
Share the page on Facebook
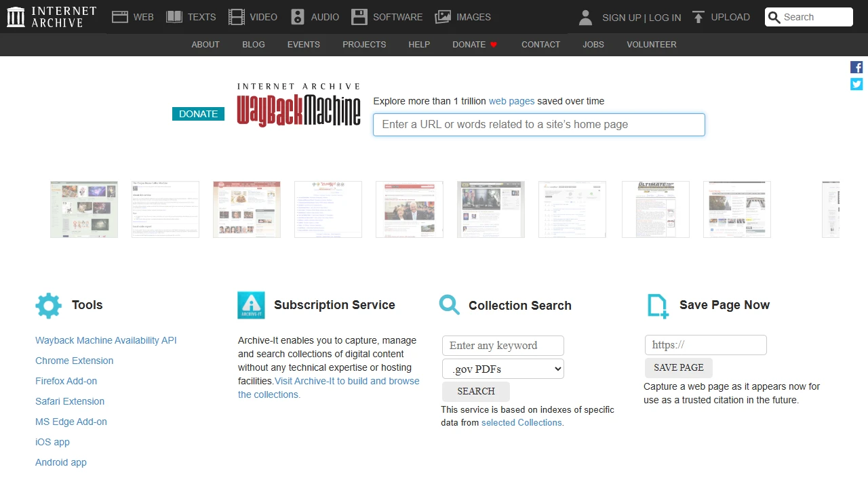tap(856, 67)
